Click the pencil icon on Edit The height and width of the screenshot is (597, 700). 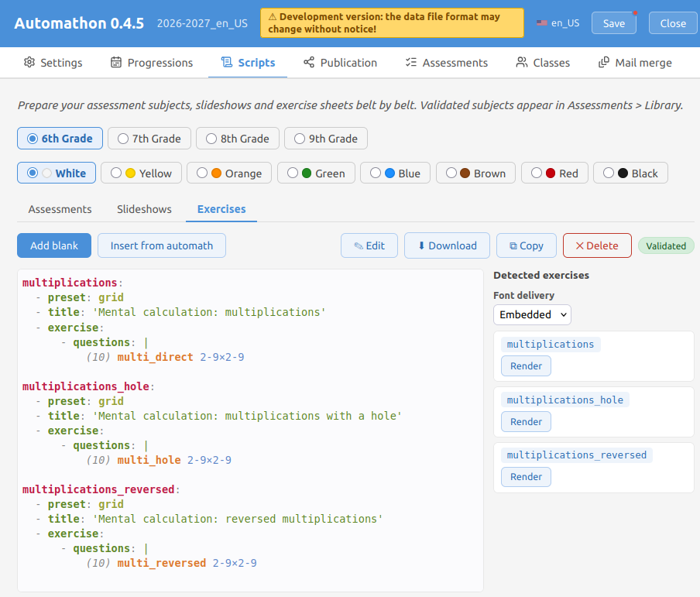click(x=359, y=246)
